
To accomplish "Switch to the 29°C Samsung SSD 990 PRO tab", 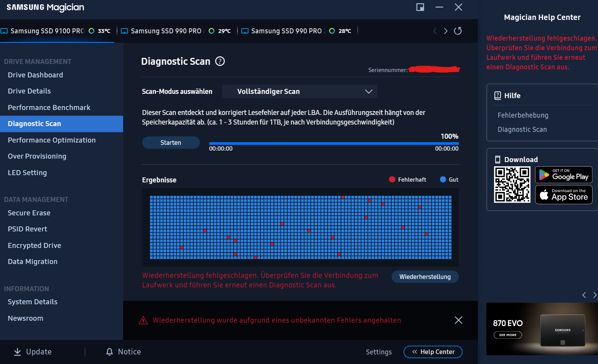I will 176,31.
